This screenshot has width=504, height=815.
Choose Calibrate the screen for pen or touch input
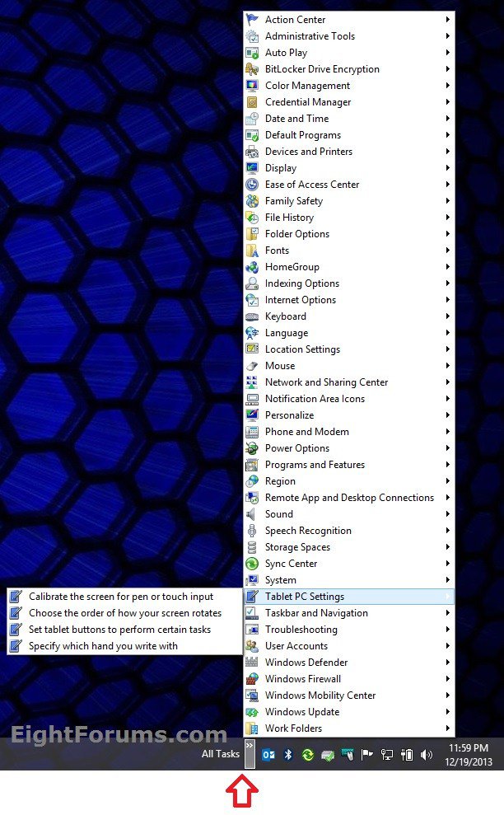click(x=124, y=597)
